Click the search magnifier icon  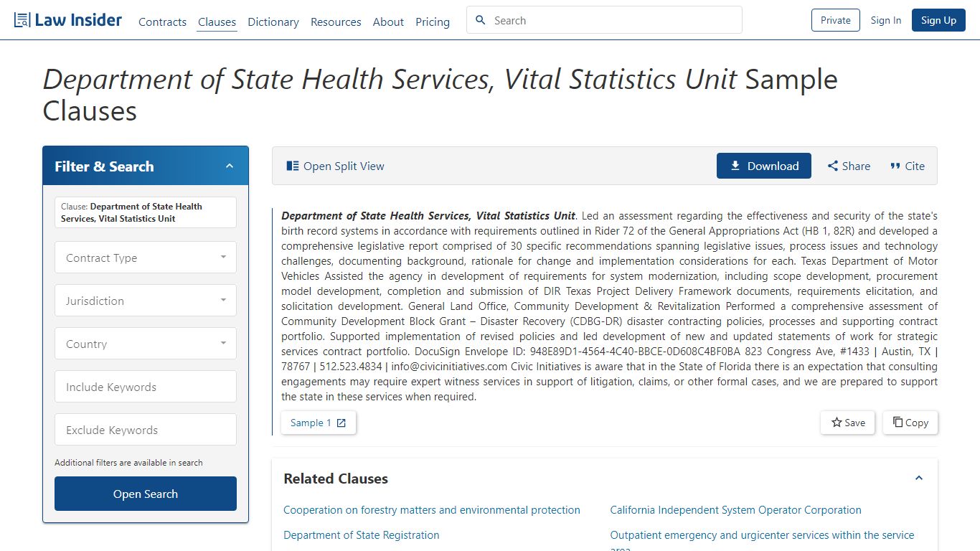481,20
